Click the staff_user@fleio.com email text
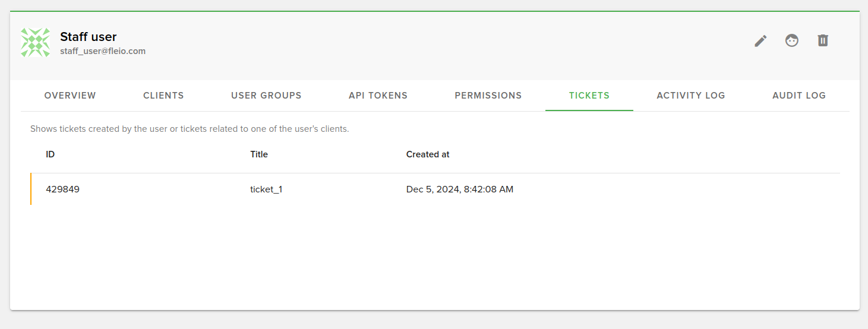Image resolution: width=868 pixels, height=329 pixels. 103,51
